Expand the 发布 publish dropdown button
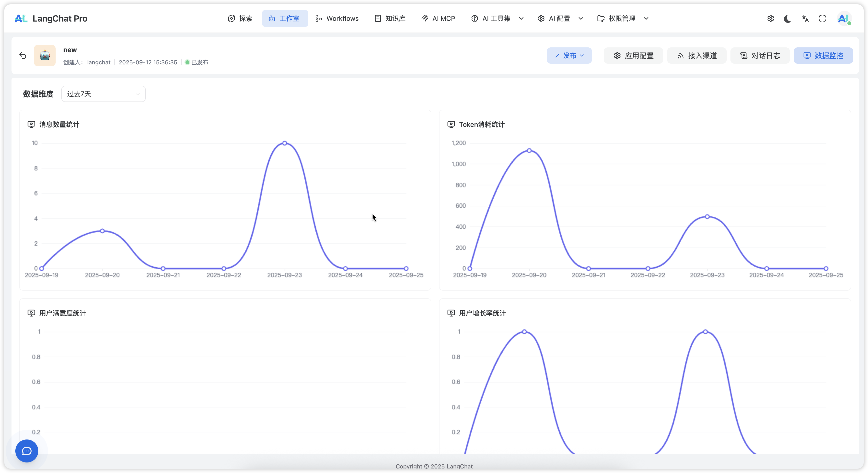The image size is (868, 473). (569, 56)
